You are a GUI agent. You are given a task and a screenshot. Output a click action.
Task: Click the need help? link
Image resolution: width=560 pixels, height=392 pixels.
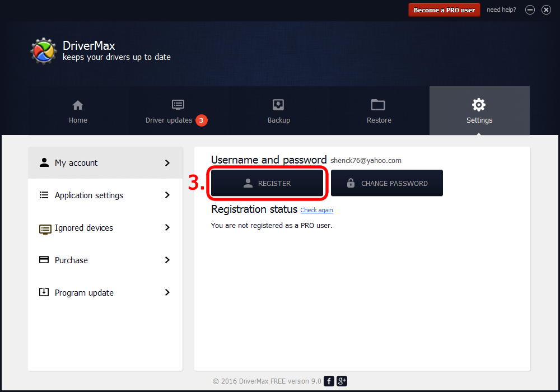click(x=501, y=10)
